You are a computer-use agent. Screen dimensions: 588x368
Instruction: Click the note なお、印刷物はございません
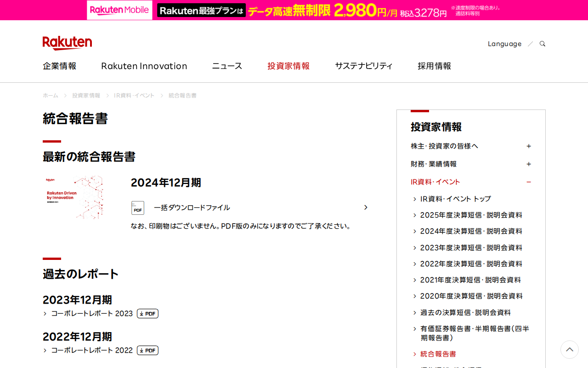pos(241,226)
